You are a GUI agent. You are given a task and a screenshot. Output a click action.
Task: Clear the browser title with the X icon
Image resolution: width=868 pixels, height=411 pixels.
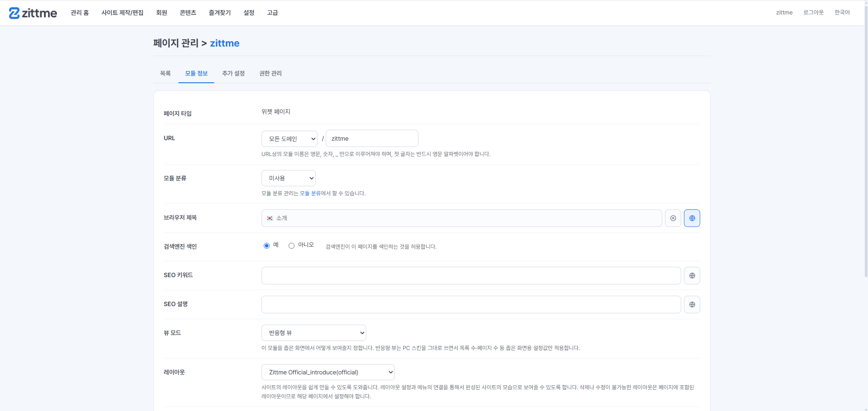(x=673, y=218)
